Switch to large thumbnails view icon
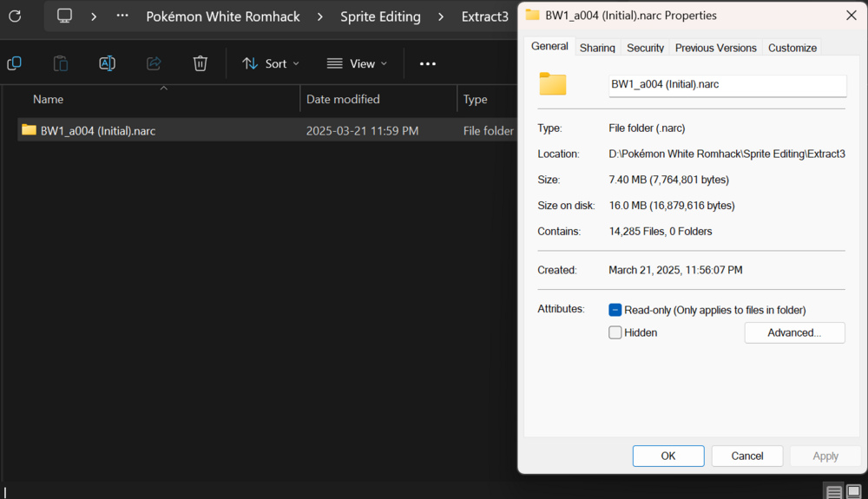Screen dimensions: 868x499 854,492
